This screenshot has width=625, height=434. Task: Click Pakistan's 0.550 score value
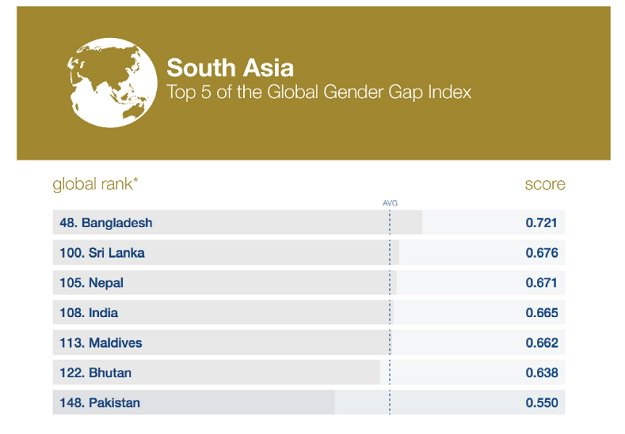coord(542,403)
